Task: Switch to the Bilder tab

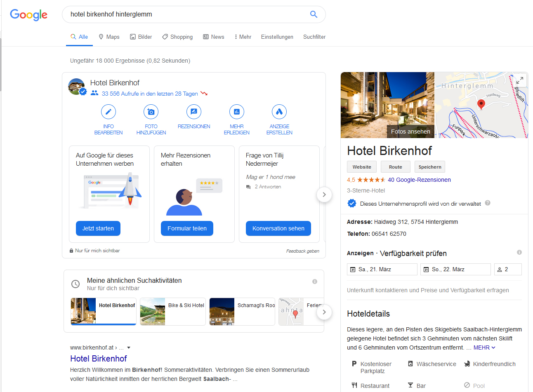Action: pos(141,37)
